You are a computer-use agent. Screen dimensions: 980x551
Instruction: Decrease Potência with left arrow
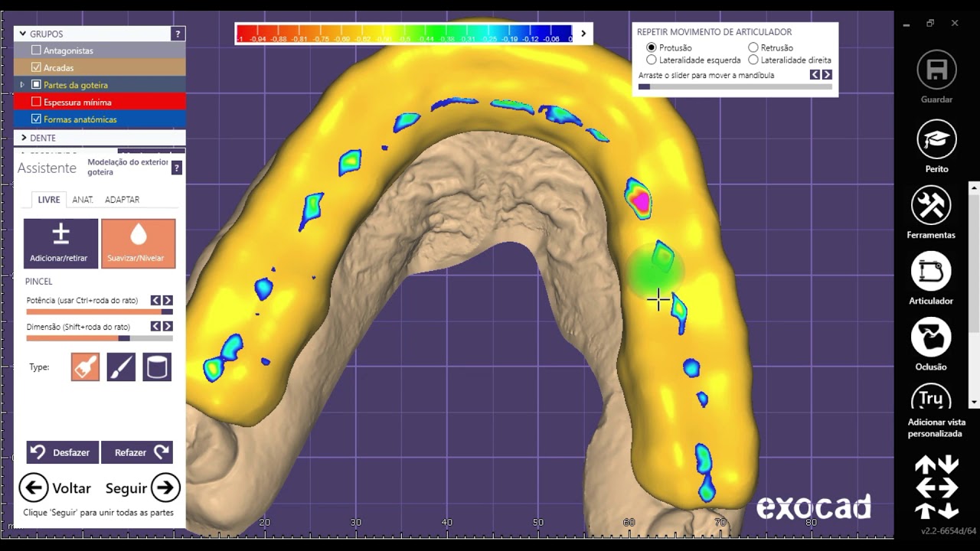(155, 301)
